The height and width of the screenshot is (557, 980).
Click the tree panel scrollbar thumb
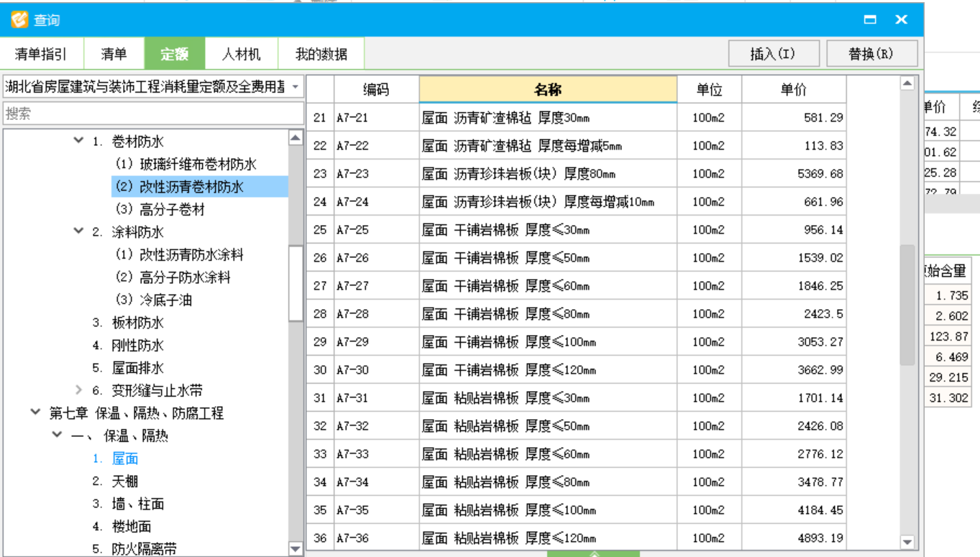[x=296, y=283]
